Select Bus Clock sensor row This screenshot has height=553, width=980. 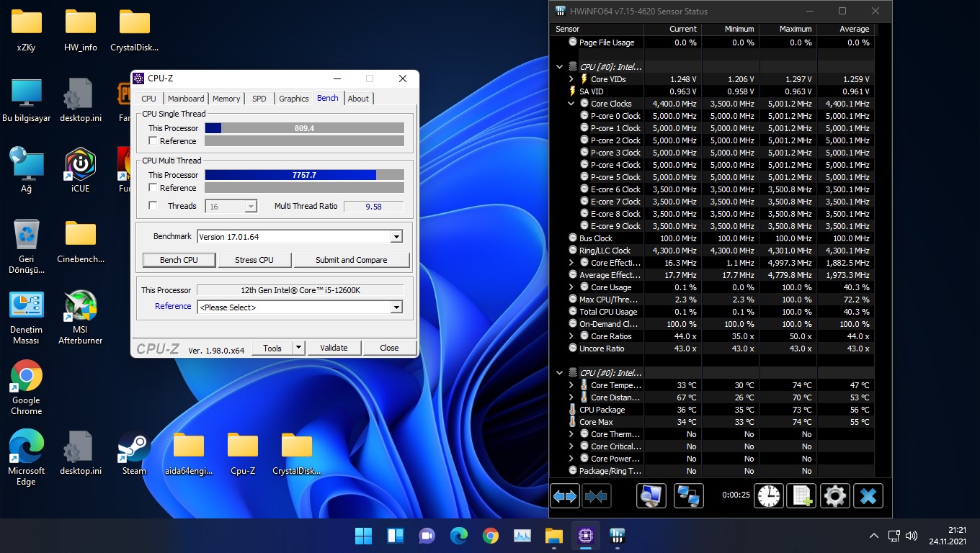point(711,238)
